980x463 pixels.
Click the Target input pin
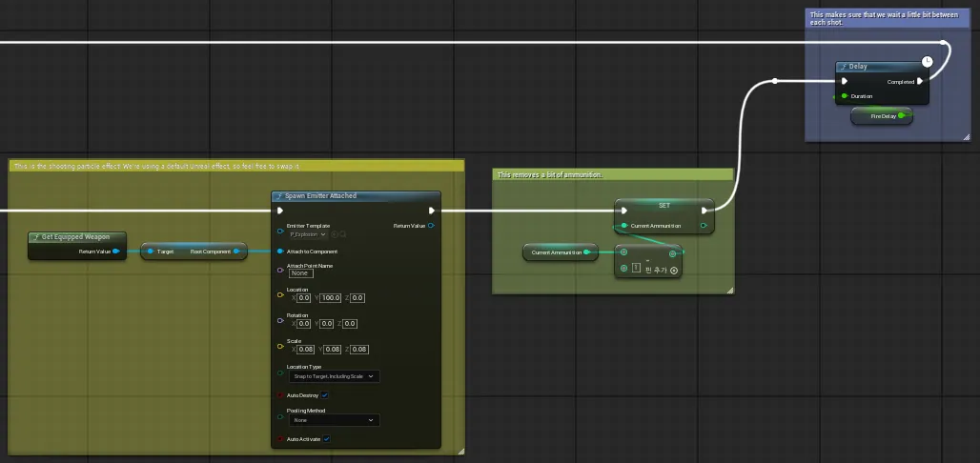(x=151, y=252)
